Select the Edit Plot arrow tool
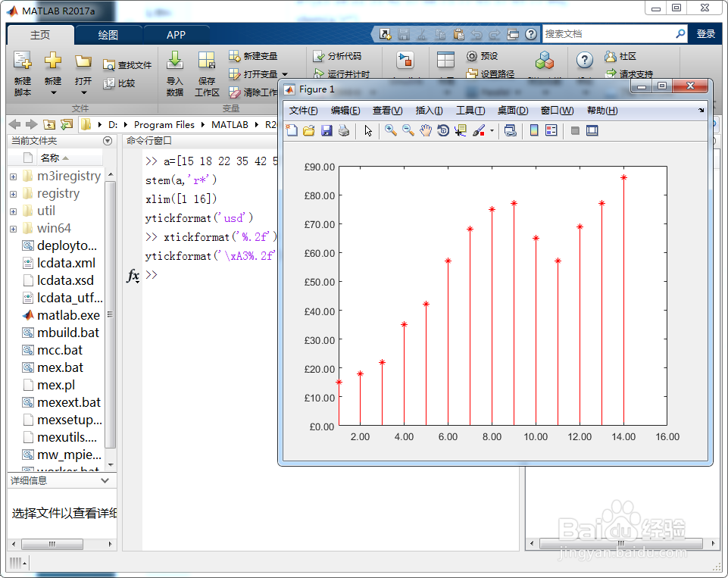The image size is (728, 578). (x=368, y=131)
